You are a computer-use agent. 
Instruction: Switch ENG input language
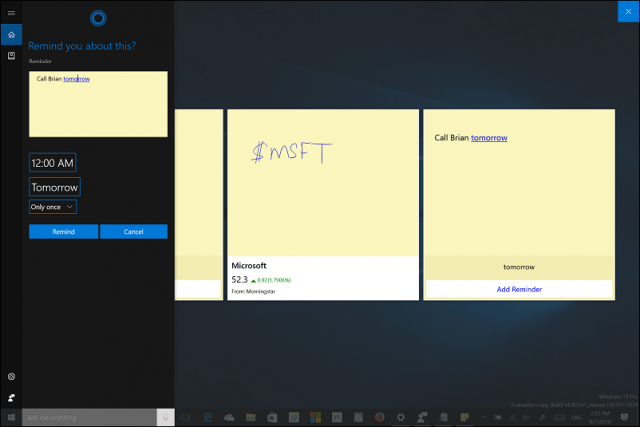click(x=577, y=417)
